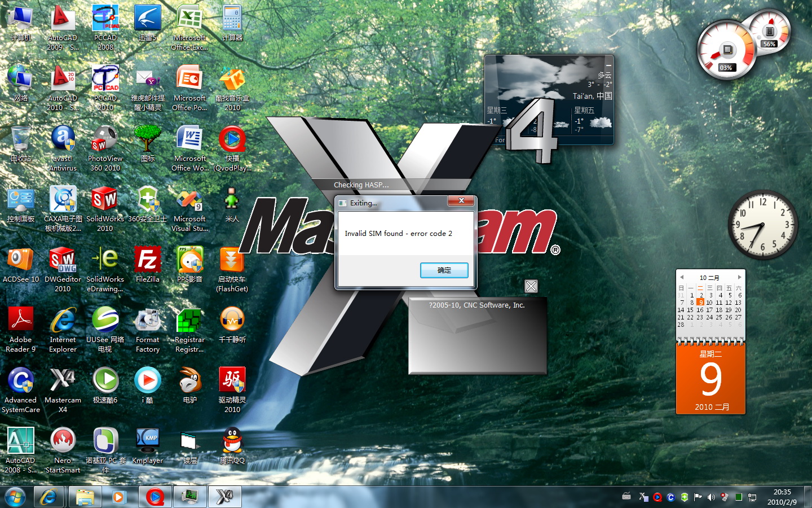Viewport: 812px width, 508px height.
Task: Select the UUSee 网络电视 icon
Action: coord(105,330)
